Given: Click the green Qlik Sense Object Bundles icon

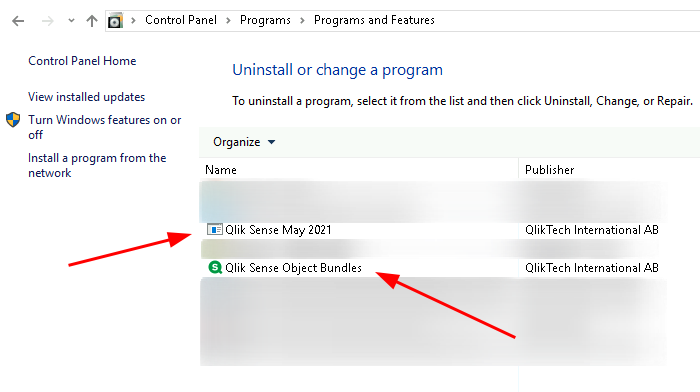Looking at the screenshot, I should (215, 267).
